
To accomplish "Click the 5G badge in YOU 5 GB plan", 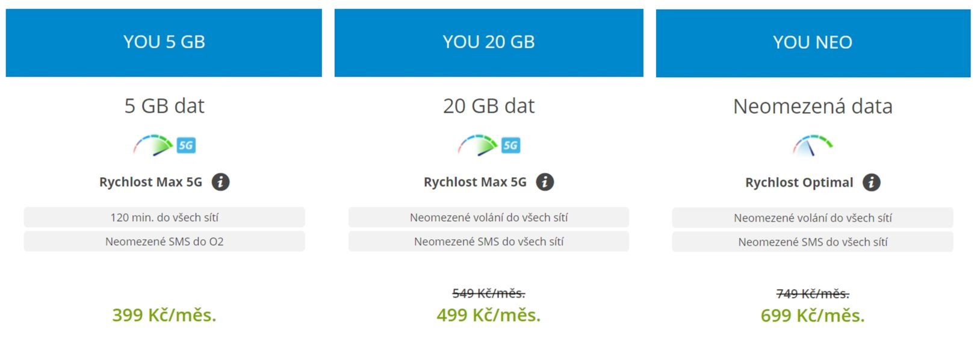I will point(186,145).
